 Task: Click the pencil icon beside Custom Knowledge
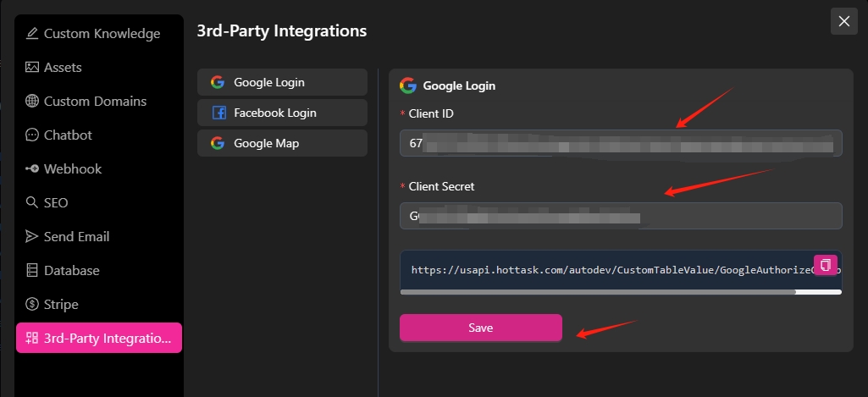(33, 33)
